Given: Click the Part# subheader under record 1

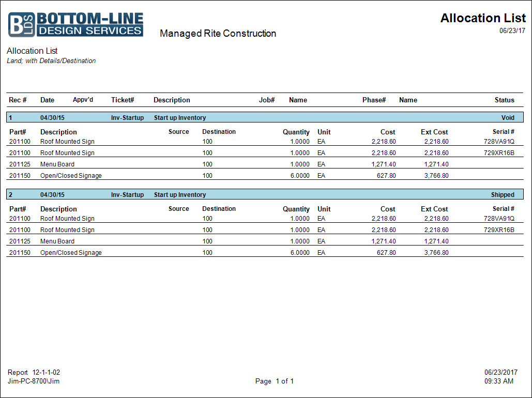Looking at the screenshot, I should click(18, 132).
